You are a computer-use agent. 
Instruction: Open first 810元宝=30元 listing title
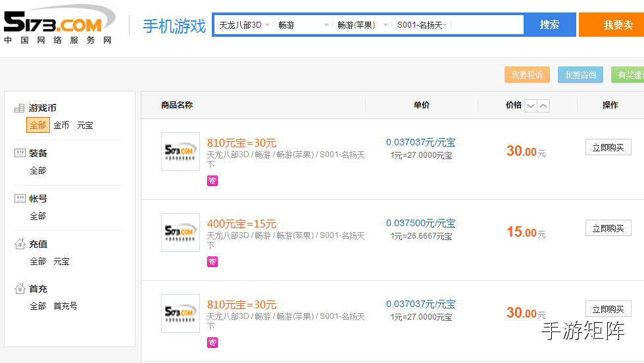(241, 143)
